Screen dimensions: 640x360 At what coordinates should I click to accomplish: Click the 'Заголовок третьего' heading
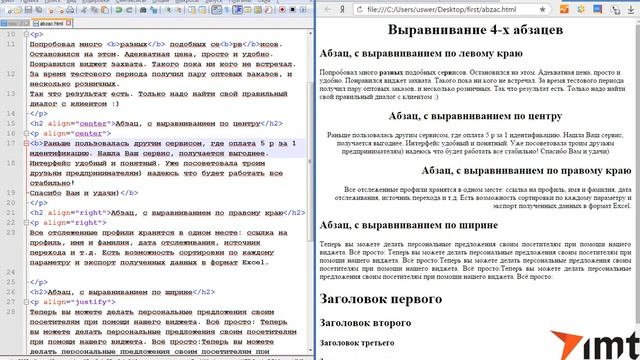pyautogui.click(x=357, y=343)
